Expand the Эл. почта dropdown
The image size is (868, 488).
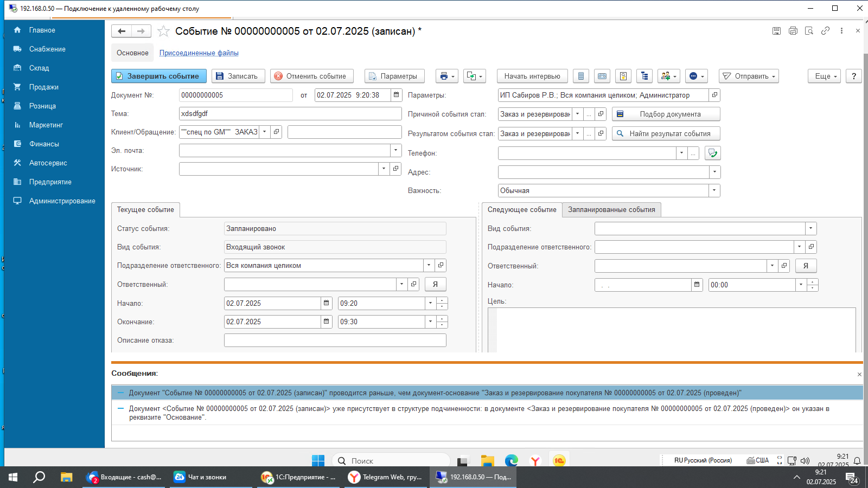tap(396, 150)
